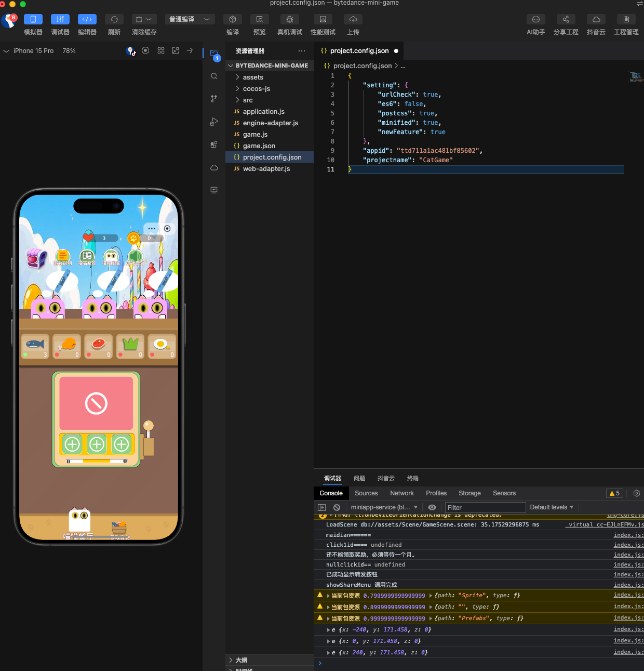
Task: Open the Source Control icon in activity bar
Action: [x=214, y=99]
